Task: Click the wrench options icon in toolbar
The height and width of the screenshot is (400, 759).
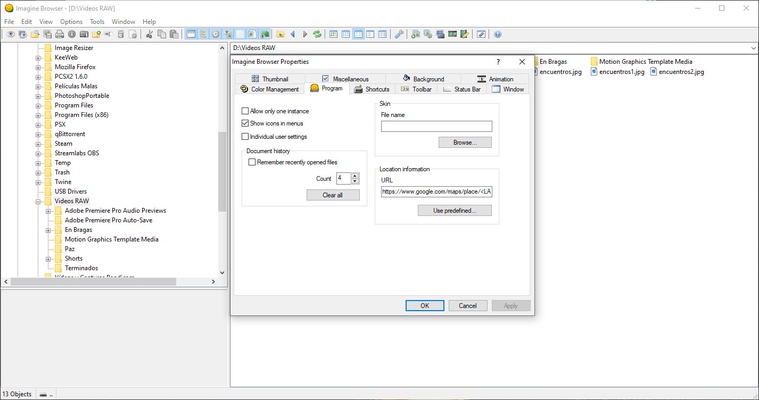Action: (400, 34)
